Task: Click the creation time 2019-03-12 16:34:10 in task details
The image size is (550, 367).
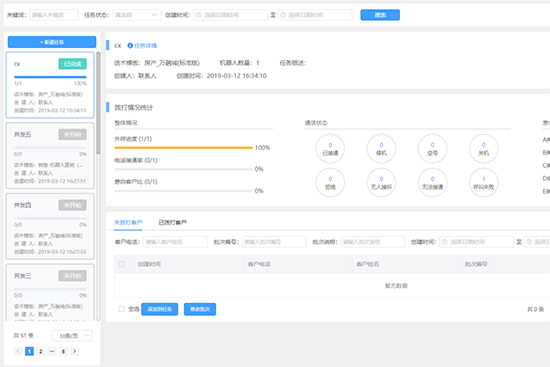Action: [x=237, y=76]
